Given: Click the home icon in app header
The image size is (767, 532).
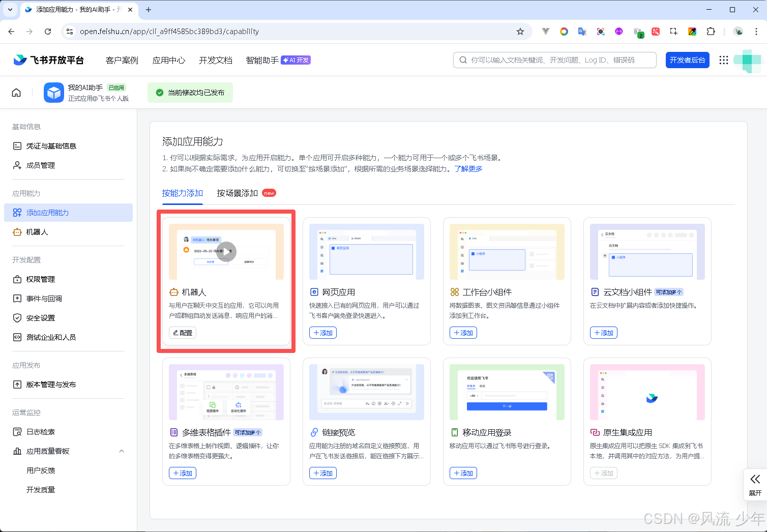Looking at the screenshot, I should coord(16,93).
